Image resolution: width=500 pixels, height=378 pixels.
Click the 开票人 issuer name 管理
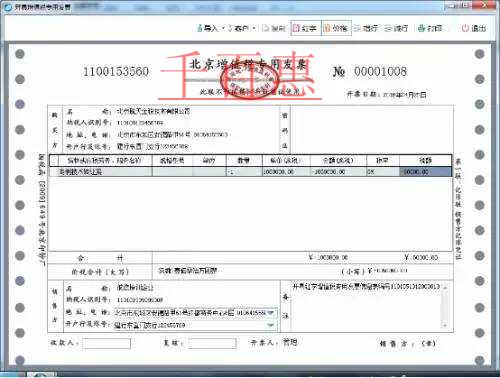290,342
